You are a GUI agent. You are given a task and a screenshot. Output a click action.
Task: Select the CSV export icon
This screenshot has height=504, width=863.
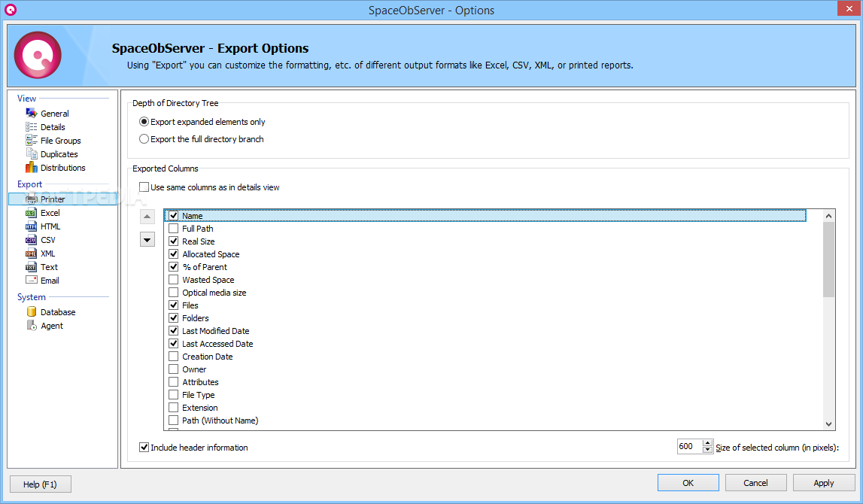pos(32,240)
